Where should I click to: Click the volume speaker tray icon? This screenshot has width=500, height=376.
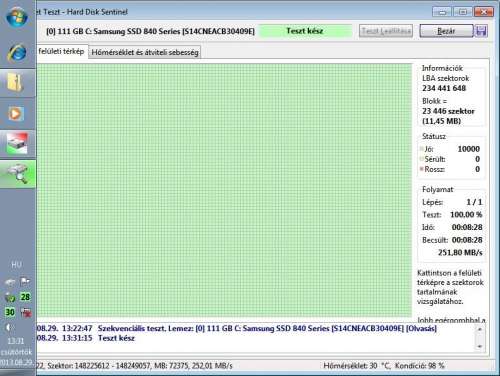[x=9, y=327]
